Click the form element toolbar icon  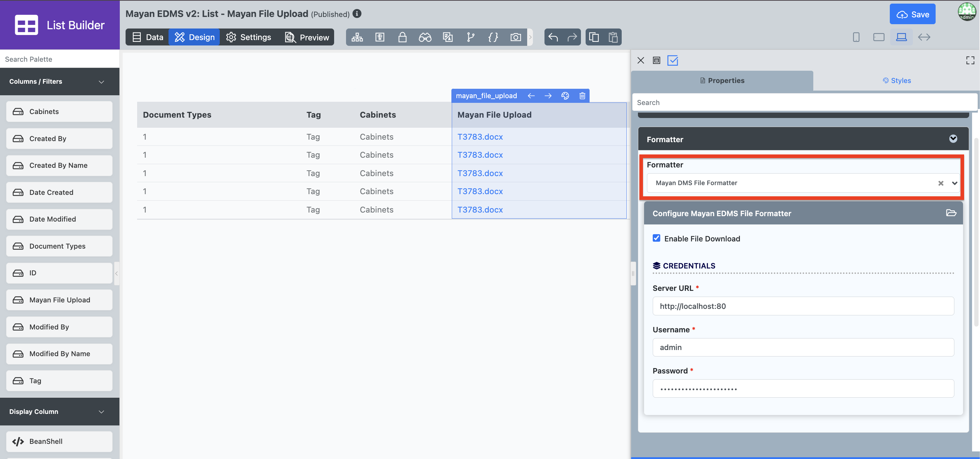point(380,37)
